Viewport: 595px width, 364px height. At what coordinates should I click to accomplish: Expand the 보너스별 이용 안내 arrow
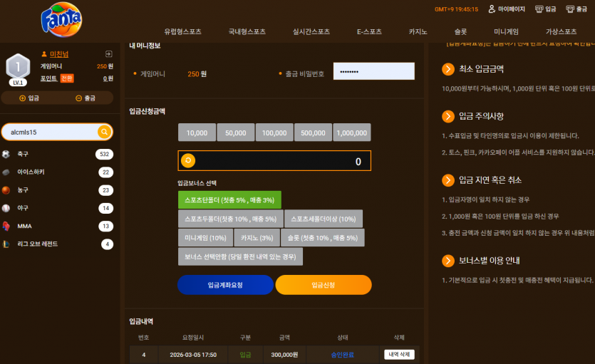tap(448, 261)
